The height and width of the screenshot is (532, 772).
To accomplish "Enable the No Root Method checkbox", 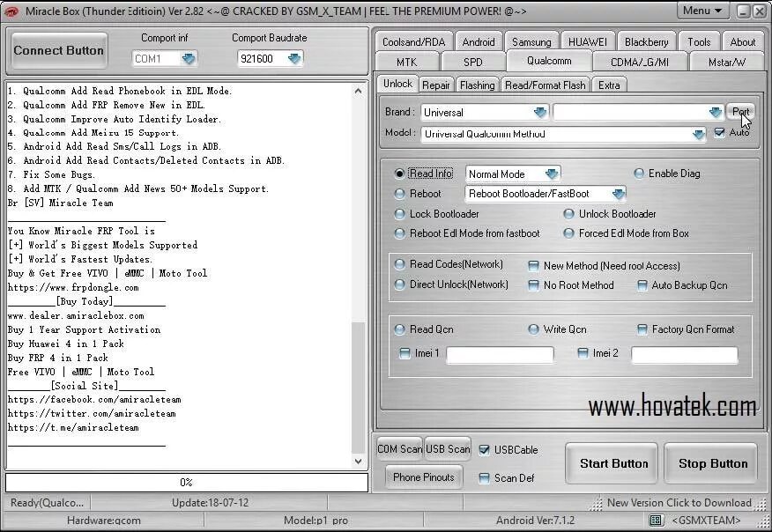I will 533,285.
